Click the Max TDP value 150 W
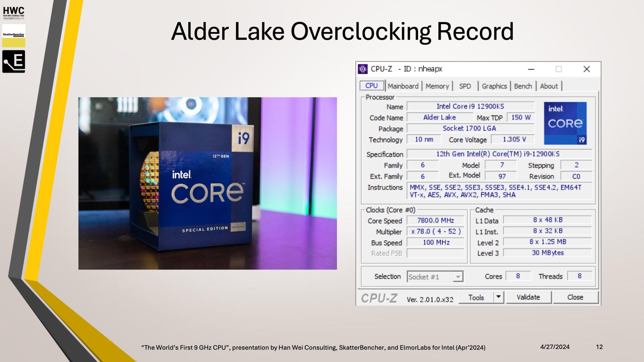Image resolution: width=644 pixels, height=362 pixels. (x=521, y=117)
